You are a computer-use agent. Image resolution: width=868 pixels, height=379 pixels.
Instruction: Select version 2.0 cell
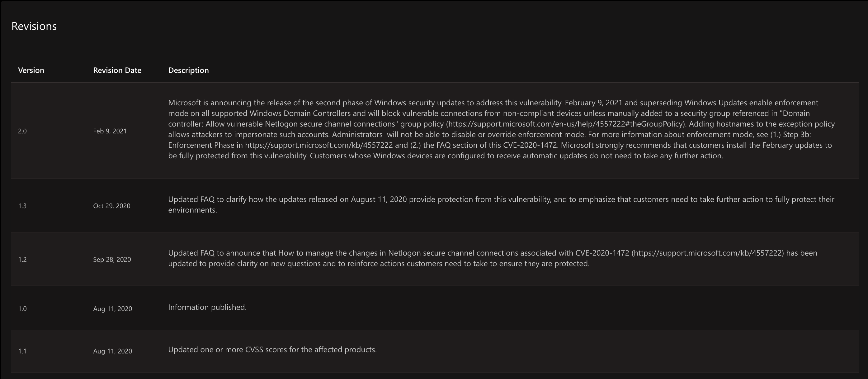22,131
